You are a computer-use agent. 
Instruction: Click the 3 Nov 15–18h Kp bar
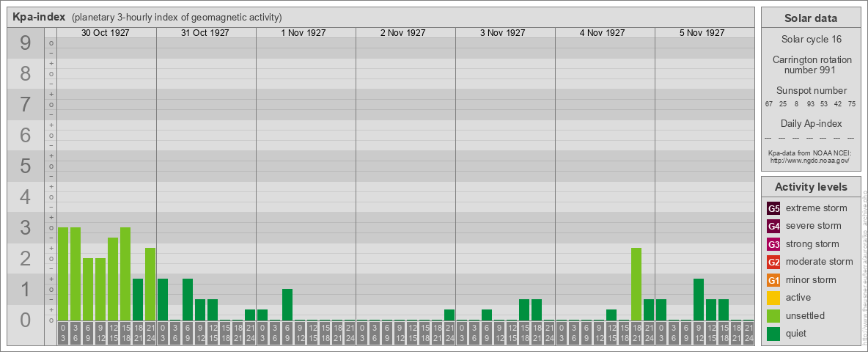[523, 310]
